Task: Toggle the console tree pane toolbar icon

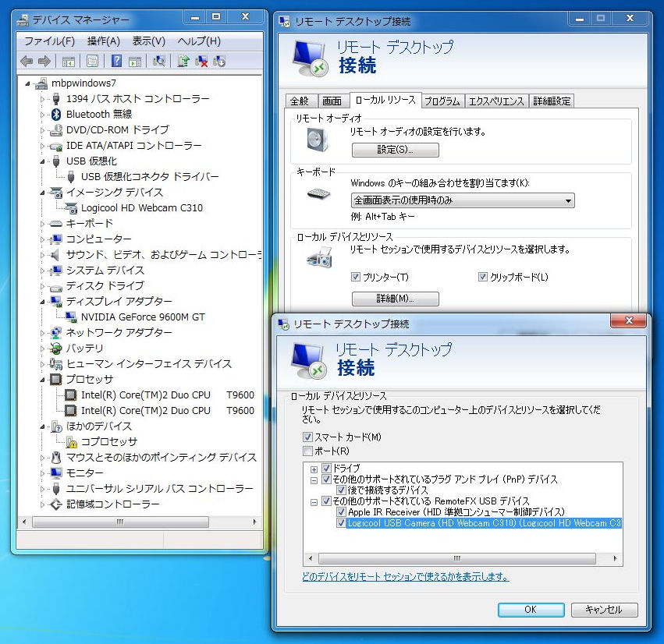Action: coord(68,62)
